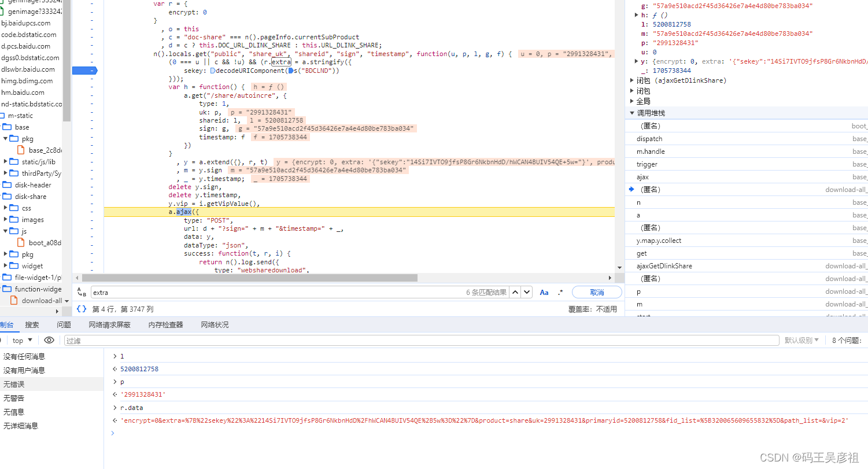Select the ajaxGetDlinkShare call stack frame

(747, 266)
